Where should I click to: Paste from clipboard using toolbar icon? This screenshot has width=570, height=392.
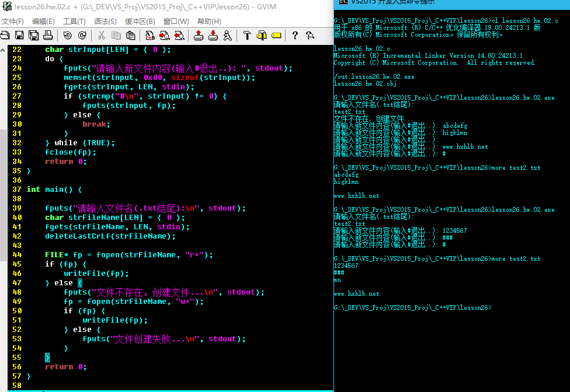(130, 36)
